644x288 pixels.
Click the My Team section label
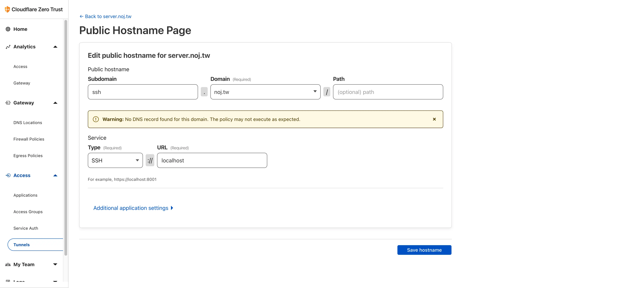pos(24,264)
